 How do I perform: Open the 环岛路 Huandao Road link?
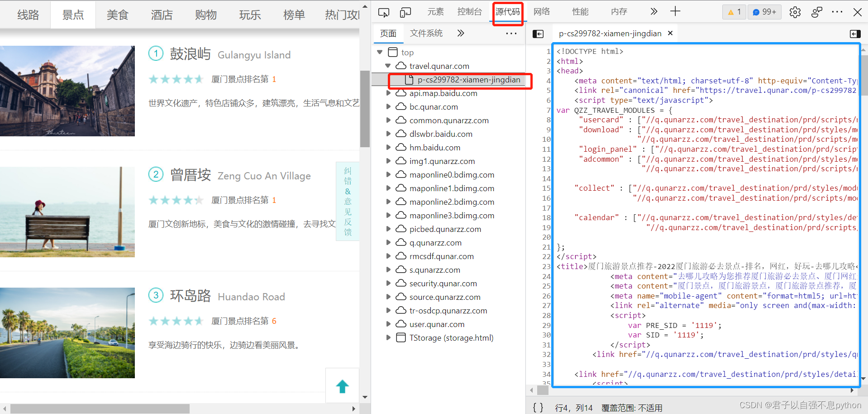tap(228, 296)
